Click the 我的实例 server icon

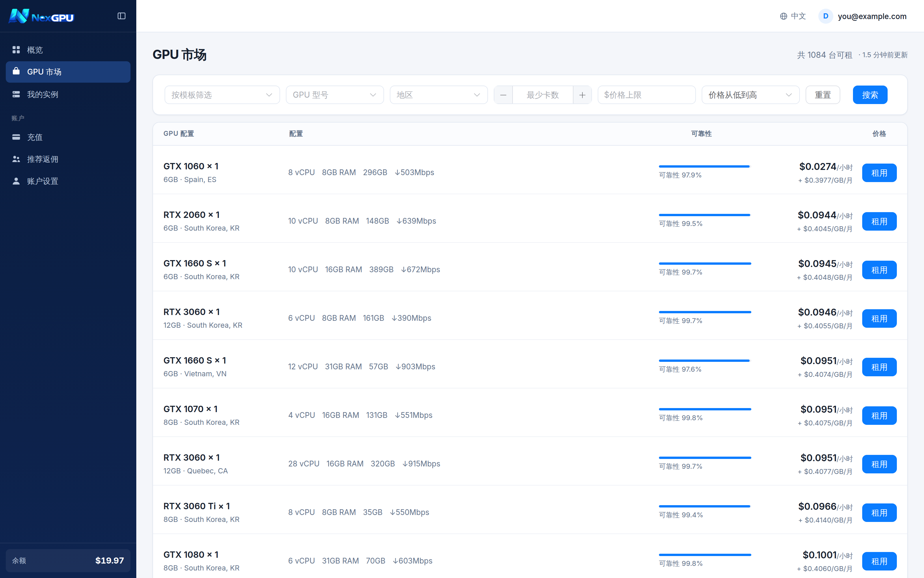point(16,94)
